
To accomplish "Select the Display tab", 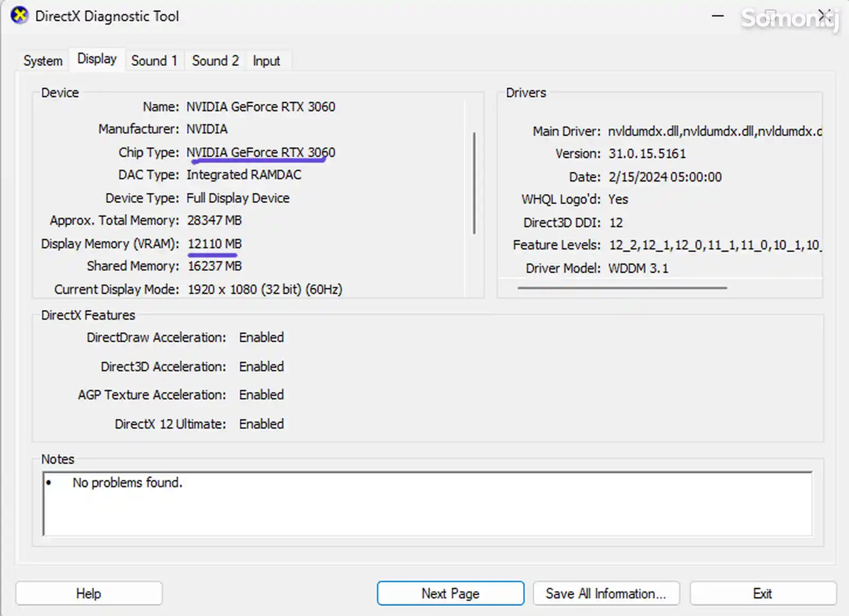I will (97, 59).
